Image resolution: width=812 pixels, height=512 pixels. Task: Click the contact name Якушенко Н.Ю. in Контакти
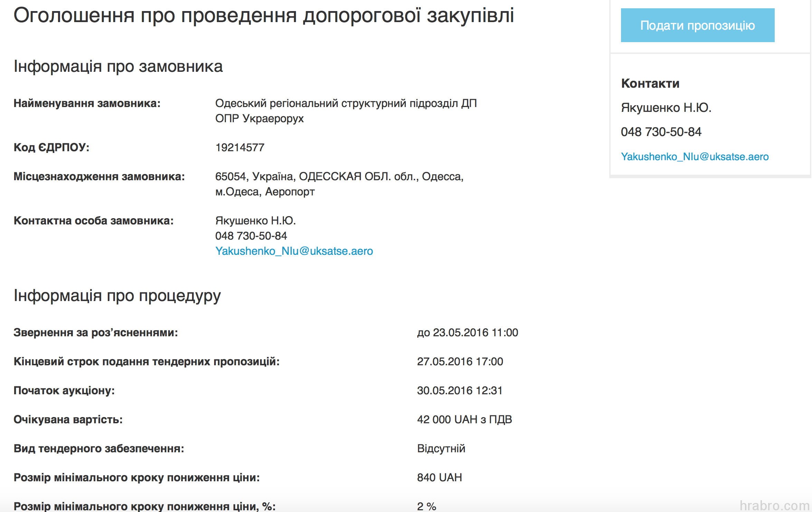pyautogui.click(x=666, y=107)
